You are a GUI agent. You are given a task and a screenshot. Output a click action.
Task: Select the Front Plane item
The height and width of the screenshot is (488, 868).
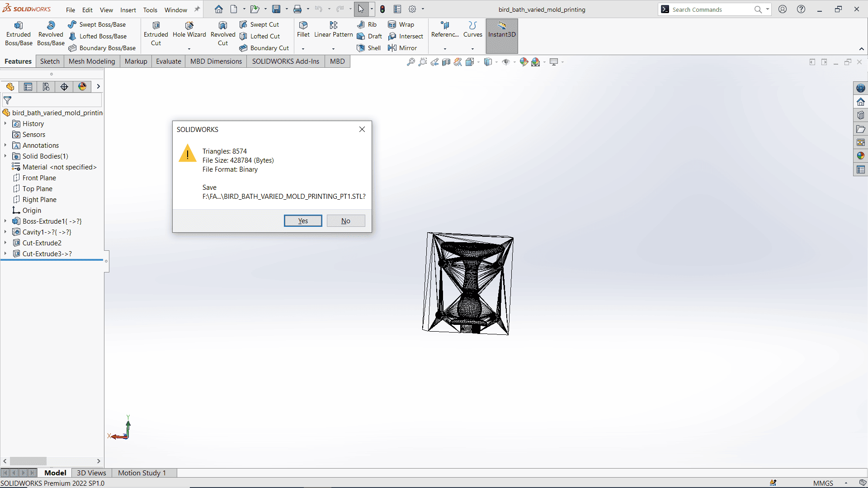[x=39, y=178]
